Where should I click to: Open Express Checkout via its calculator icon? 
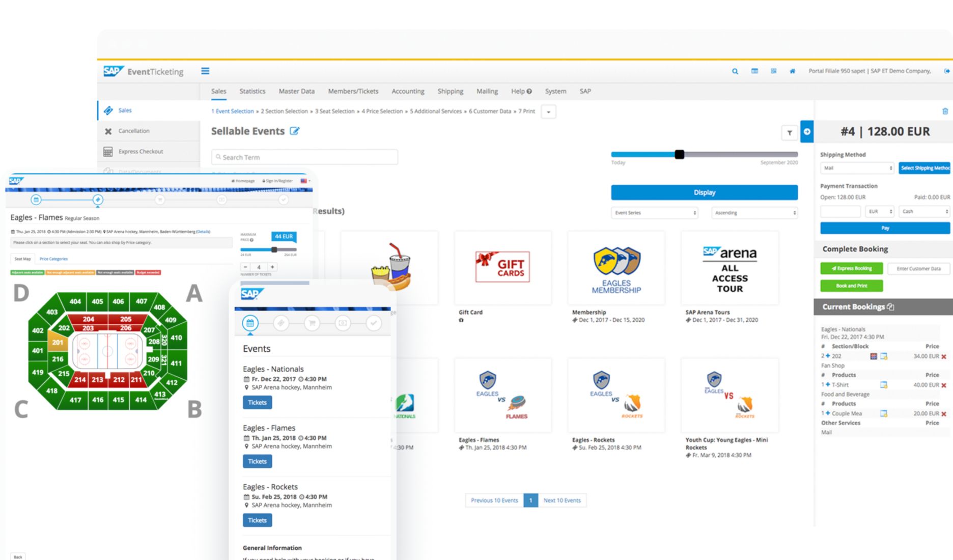point(108,151)
